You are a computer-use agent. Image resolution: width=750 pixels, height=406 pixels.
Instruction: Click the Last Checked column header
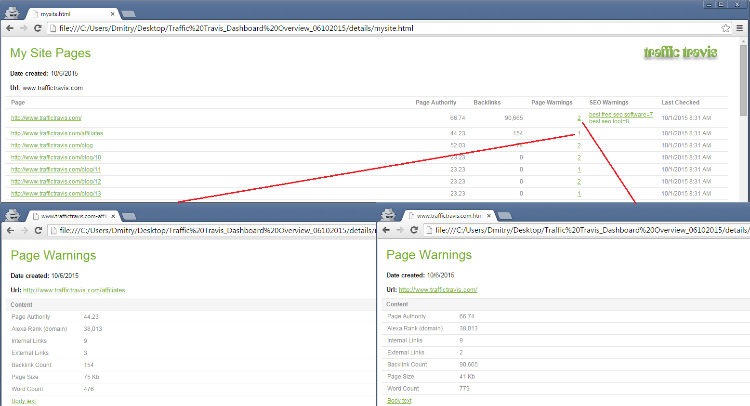coord(680,102)
